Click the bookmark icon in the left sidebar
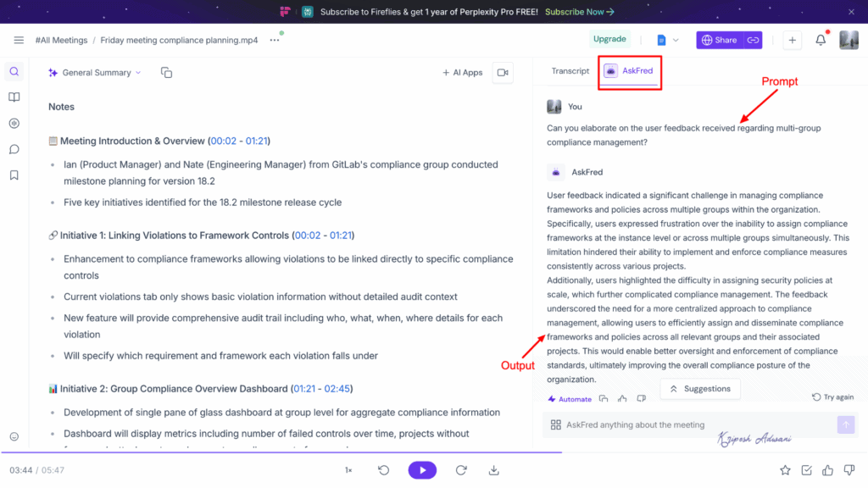Screen dimensions: 868x488 click(14, 175)
